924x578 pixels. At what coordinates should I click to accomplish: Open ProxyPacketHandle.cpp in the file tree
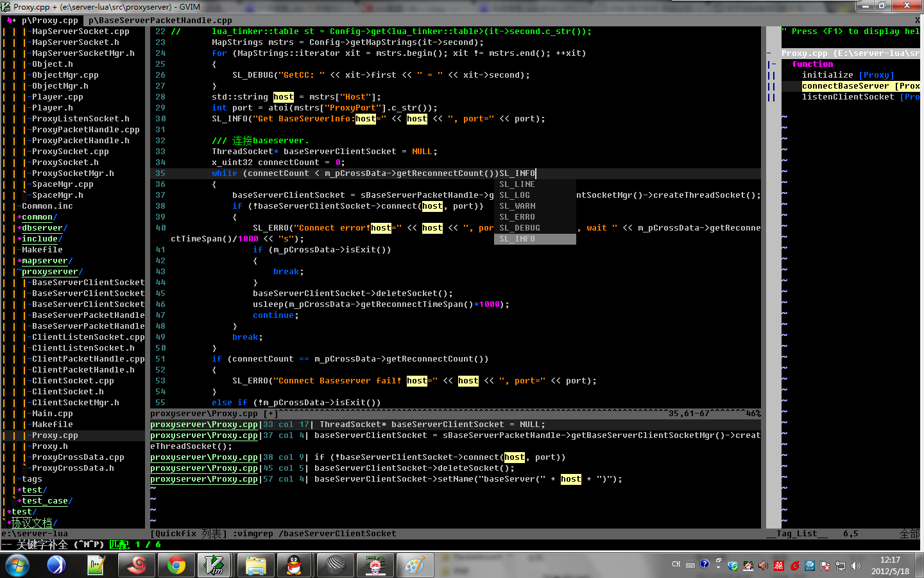(86, 130)
